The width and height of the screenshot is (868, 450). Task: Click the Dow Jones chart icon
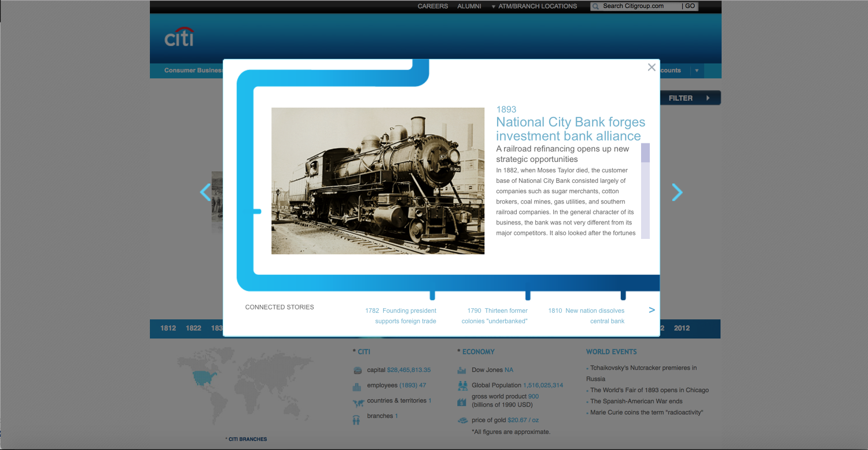point(462,370)
